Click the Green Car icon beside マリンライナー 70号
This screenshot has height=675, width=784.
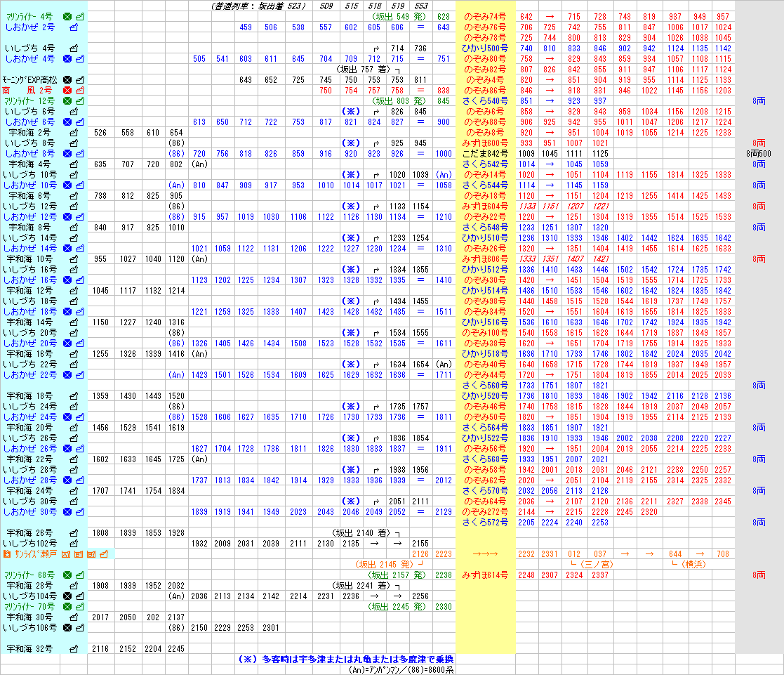(67, 606)
